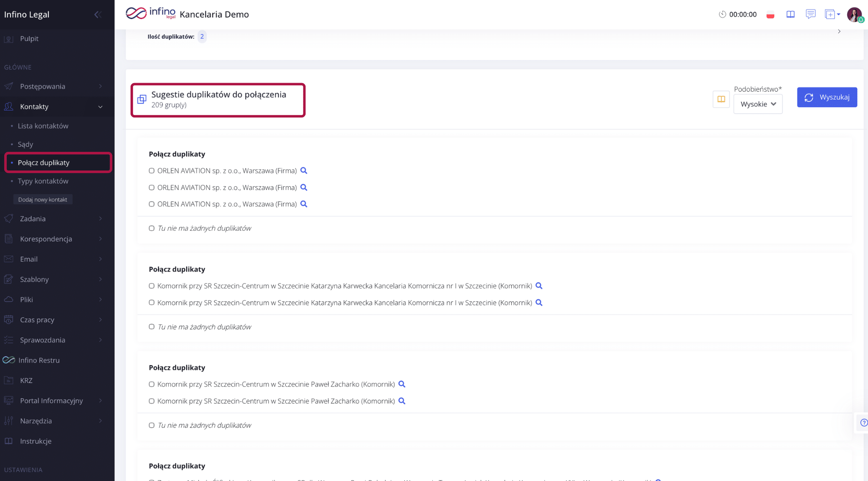Viewport: 868px width, 481px height.
Task: Open the Podobieństwo 'Wysokie' dropdown
Action: (758, 104)
